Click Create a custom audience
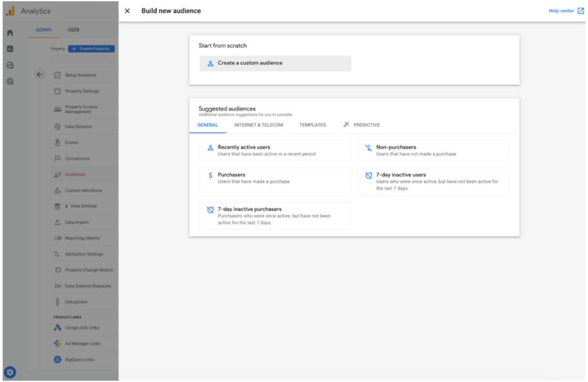588x382 pixels. (275, 63)
